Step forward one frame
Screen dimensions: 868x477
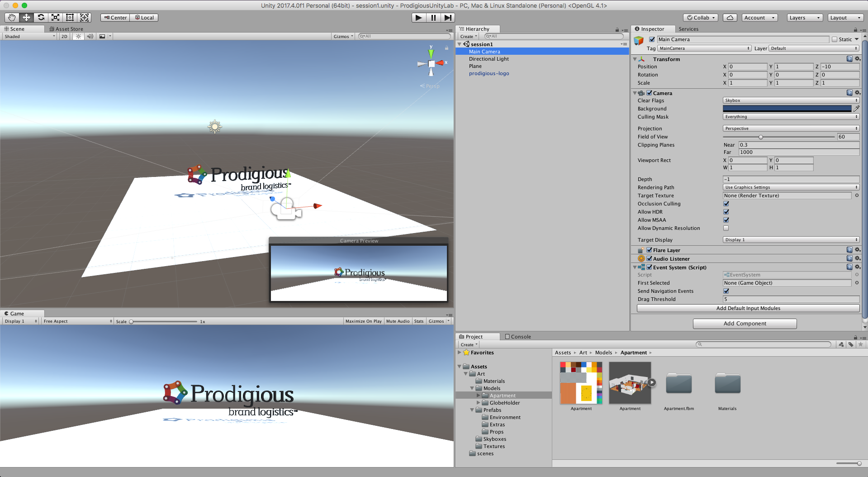pyautogui.click(x=448, y=18)
